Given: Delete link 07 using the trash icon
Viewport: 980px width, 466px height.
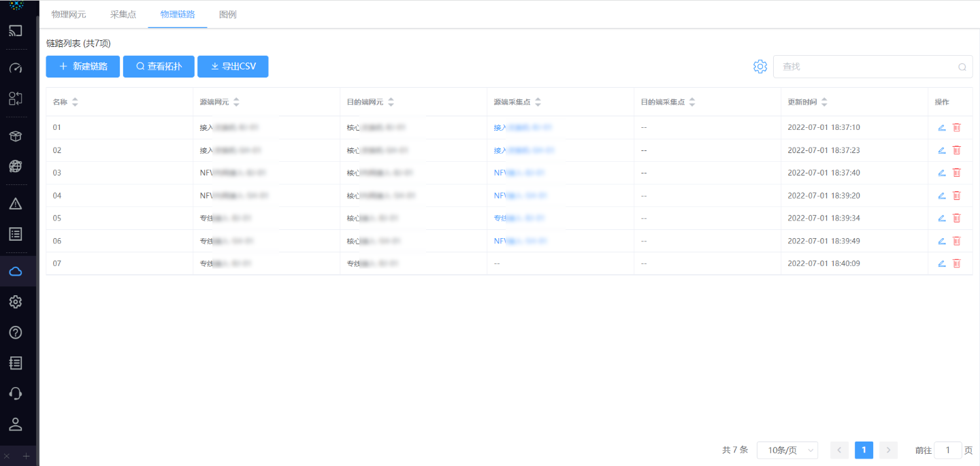Looking at the screenshot, I should click(x=957, y=263).
